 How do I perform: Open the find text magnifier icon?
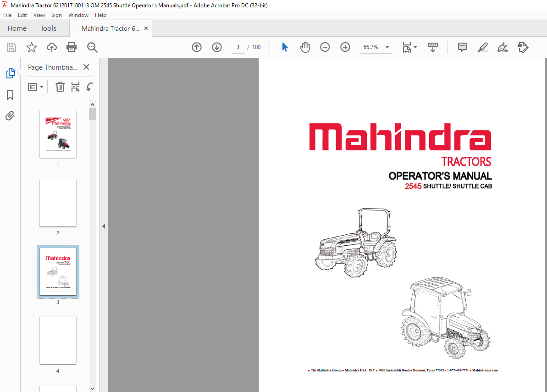(x=92, y=47)
